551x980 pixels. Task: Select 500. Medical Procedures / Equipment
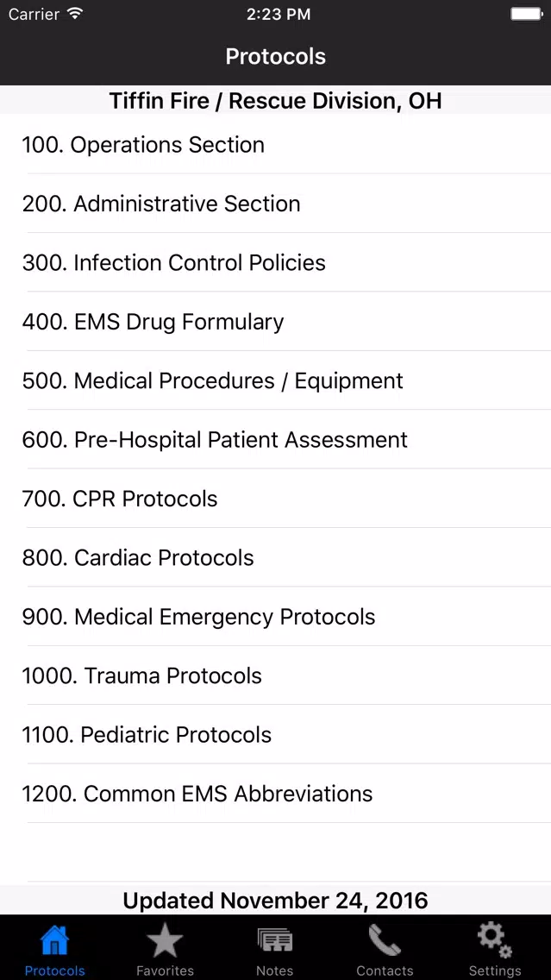(x=276, y=380)
